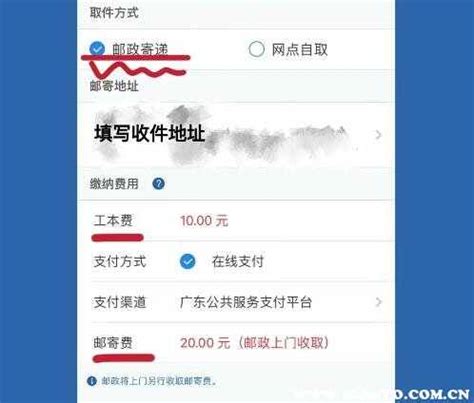
Task: Click the 支付方式 row label
Action: click(x=120, y=261)
